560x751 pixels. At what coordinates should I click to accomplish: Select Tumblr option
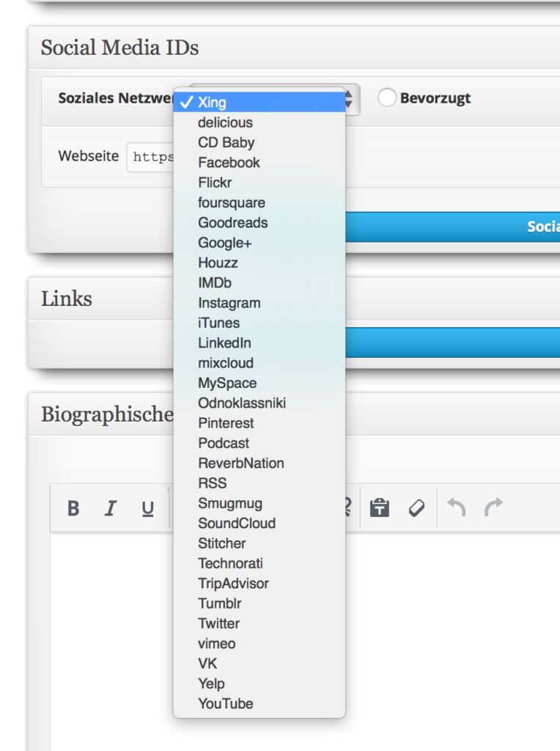(x=259, y=604)
